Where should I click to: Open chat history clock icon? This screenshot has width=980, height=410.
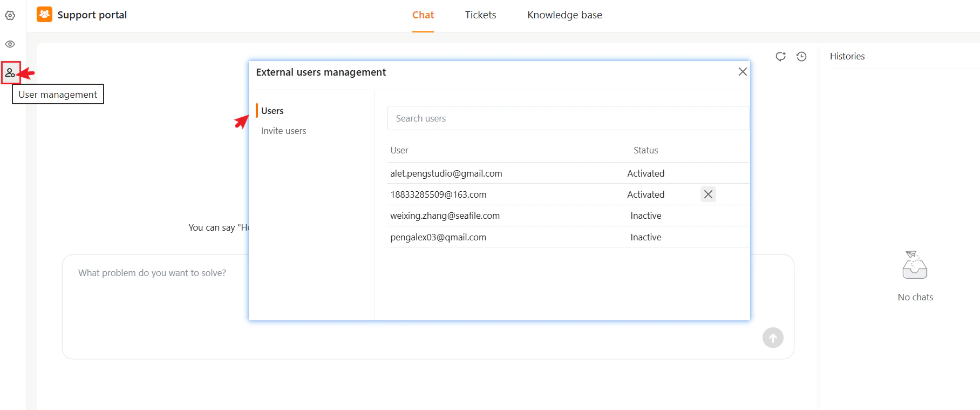(801, 56)
